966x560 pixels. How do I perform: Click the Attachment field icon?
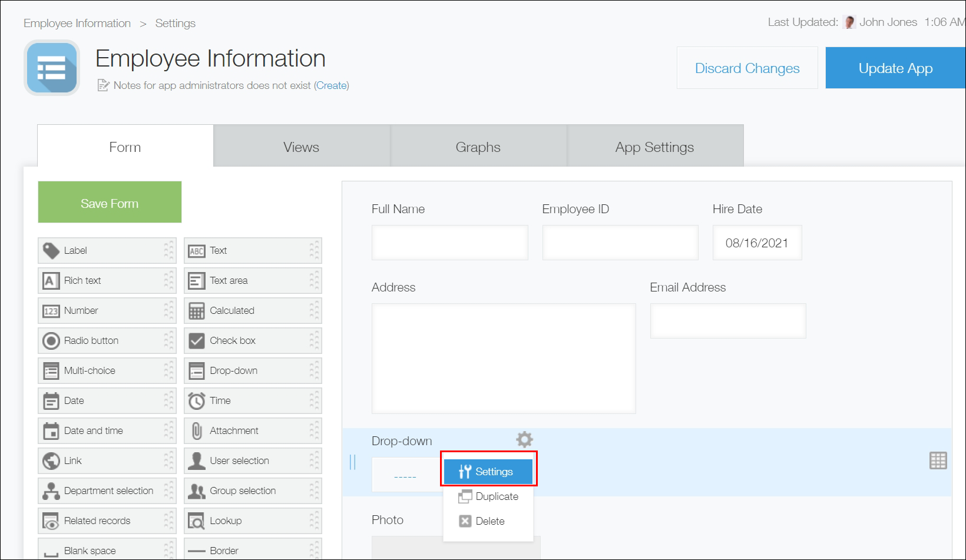197,430
